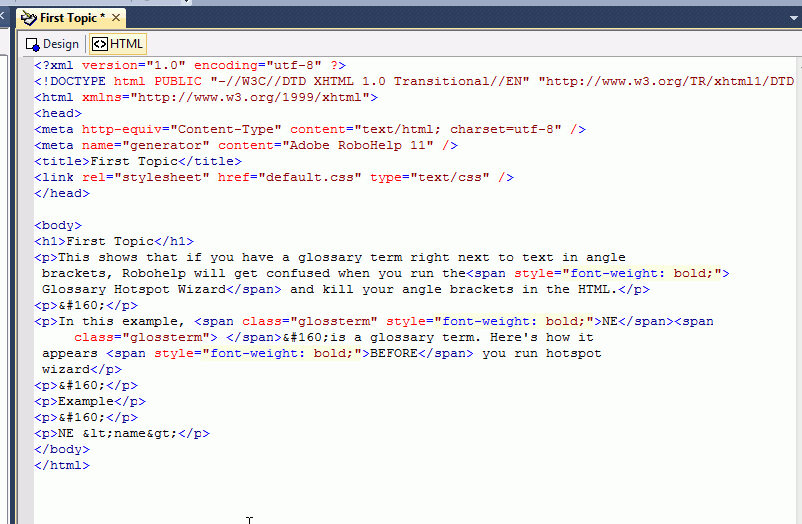Open the document tab list dropdown arrow
802x524 pixels.
pyautogui.click(x=793, y=18)
